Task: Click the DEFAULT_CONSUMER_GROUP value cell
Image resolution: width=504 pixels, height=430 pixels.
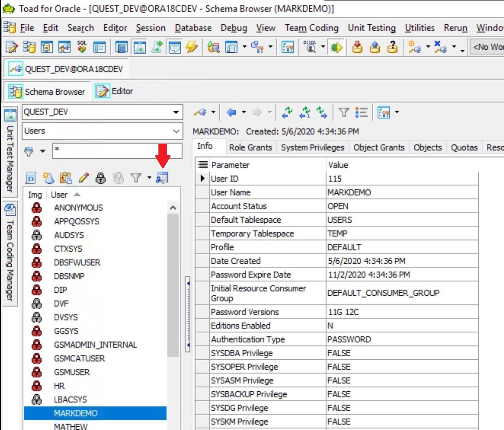Action: click(402, 293)
